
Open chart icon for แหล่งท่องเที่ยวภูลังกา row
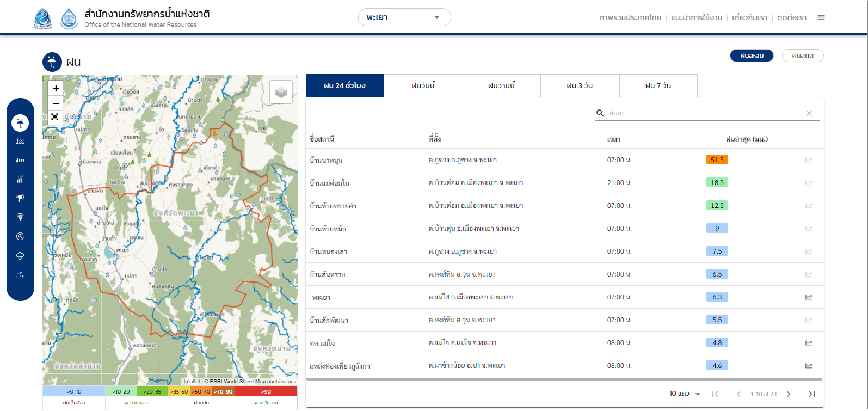[x=809, y=366]
